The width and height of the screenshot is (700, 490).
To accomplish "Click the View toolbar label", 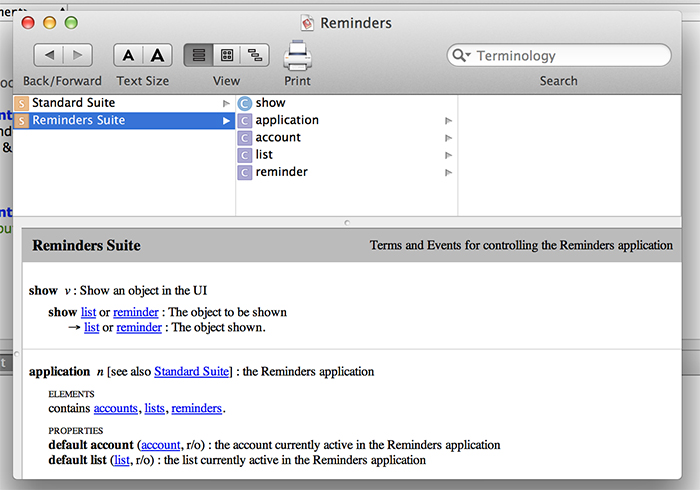I will (x=226, y=81).
